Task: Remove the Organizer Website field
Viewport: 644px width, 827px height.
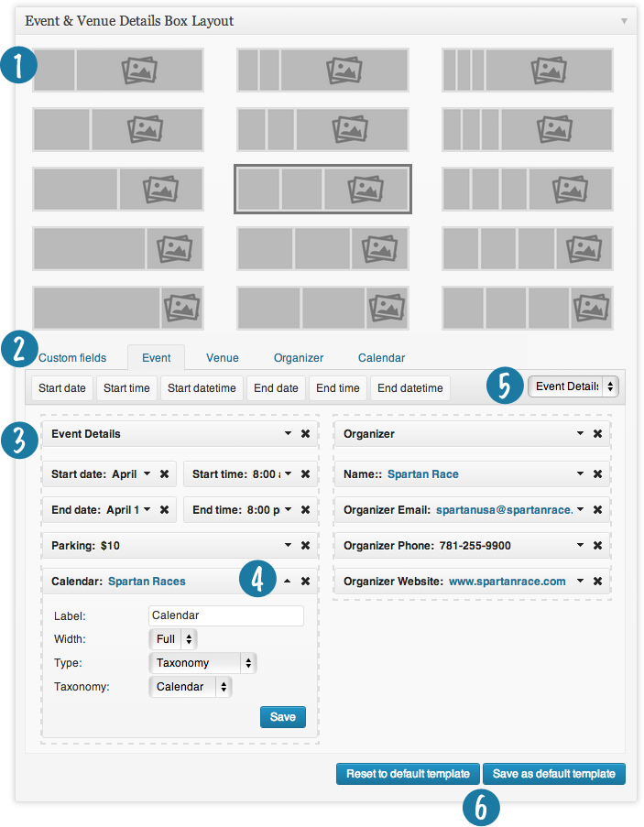Action: click(x=597, y=581)
